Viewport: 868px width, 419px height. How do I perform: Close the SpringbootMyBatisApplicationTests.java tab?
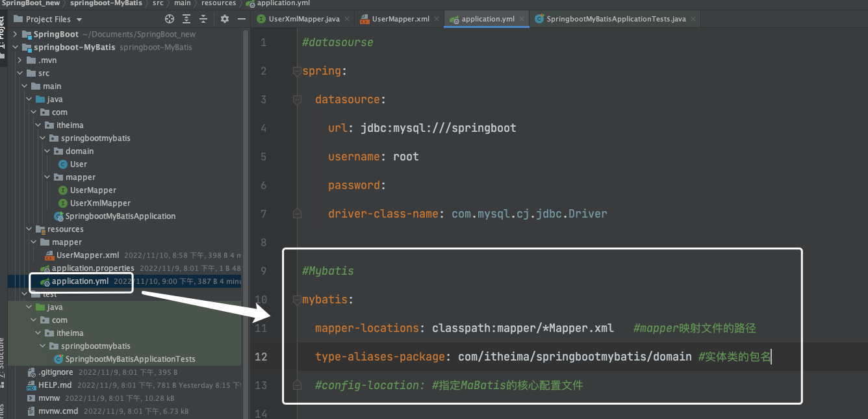point(695,19)
